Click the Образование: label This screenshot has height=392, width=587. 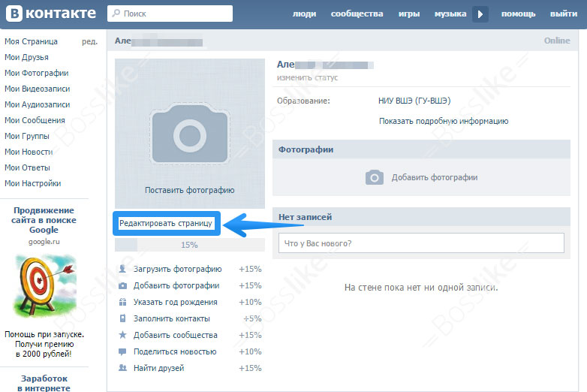pyautogui.click(x=303, y=101)
